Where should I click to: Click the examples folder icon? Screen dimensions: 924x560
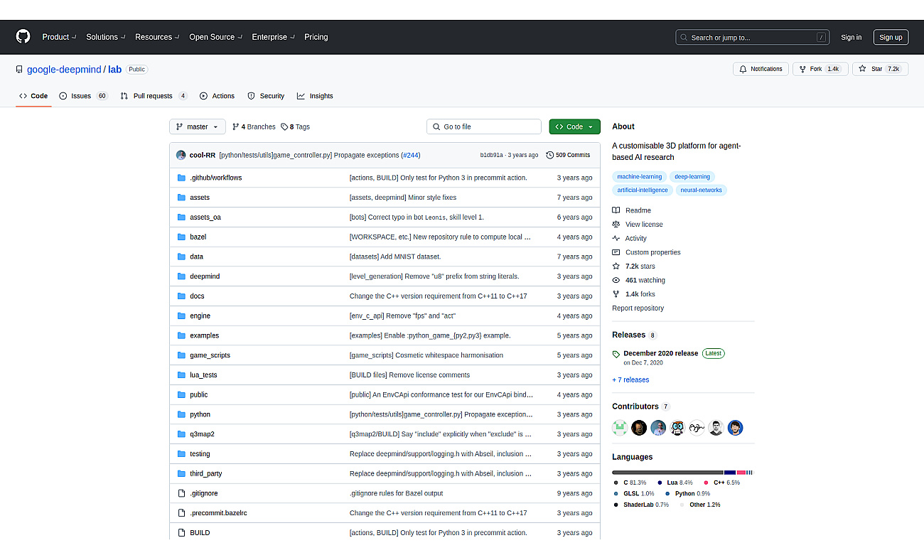click(182, 335)
